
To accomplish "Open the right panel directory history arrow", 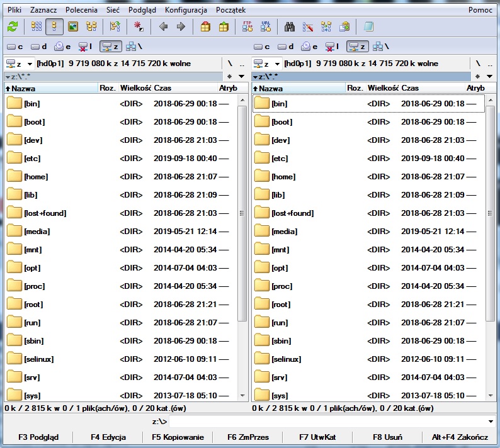I will coord(489,77).
